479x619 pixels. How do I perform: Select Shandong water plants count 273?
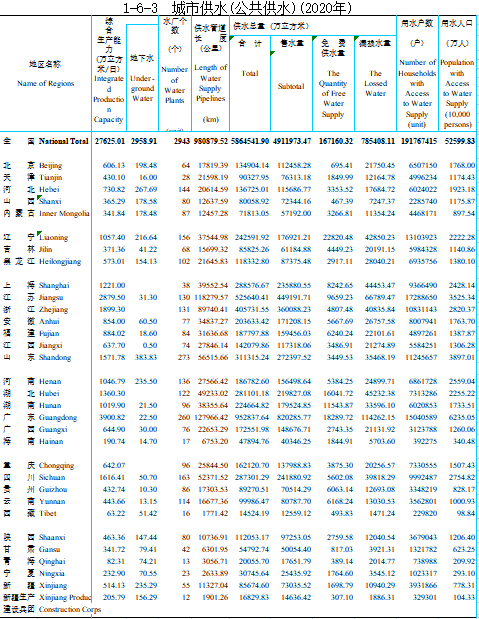(x=184, y=357)
